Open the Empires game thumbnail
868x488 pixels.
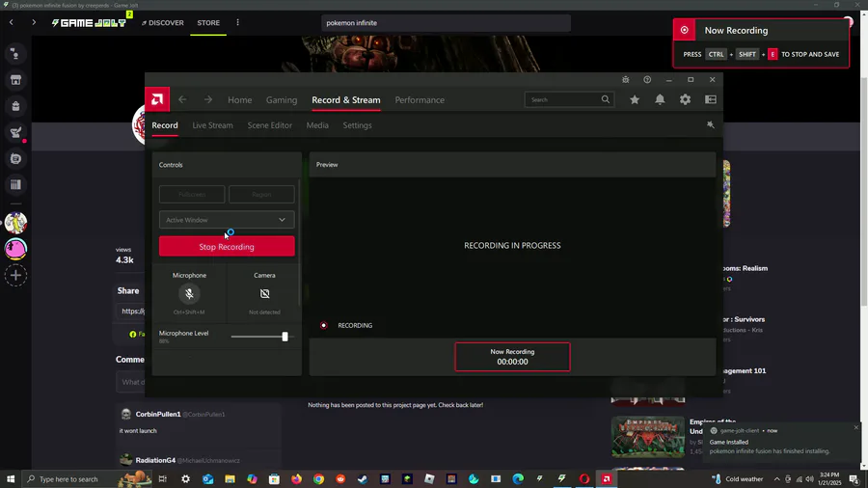[x=648, y=437]
